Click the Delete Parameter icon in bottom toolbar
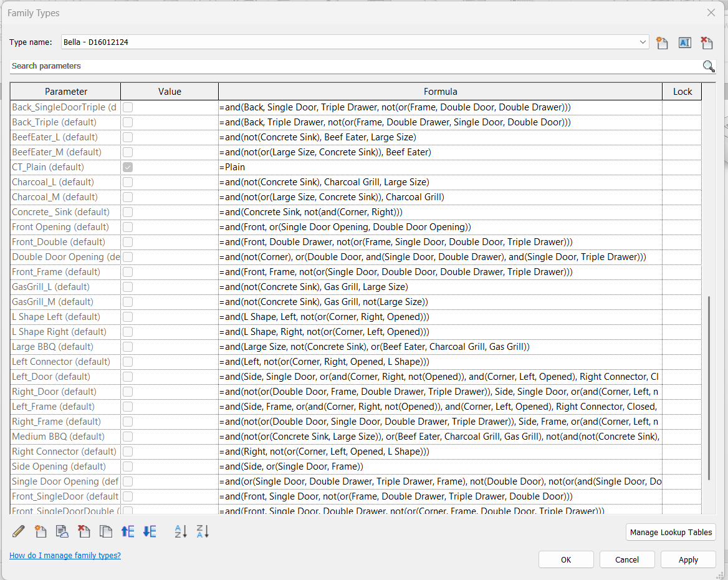Image resolution: width=728 pixels, height=580 pixels. [x=84, y=531]
